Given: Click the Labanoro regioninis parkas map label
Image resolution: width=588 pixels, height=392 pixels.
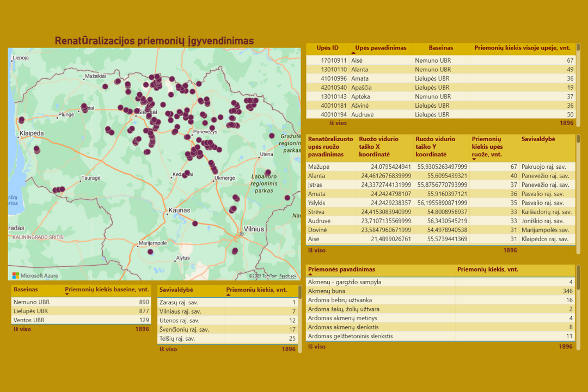Looking at the screenshot, I should (264, 183).
